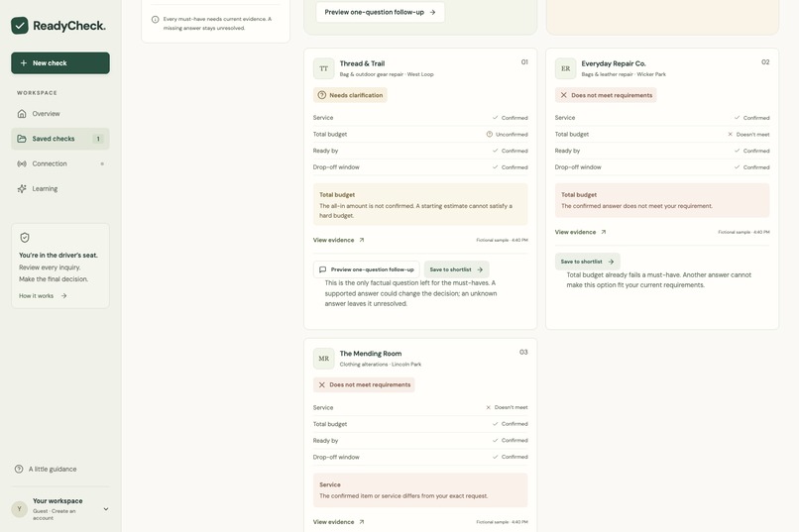Click the question icon in Needs clarification badge

[x=321, y=95]
